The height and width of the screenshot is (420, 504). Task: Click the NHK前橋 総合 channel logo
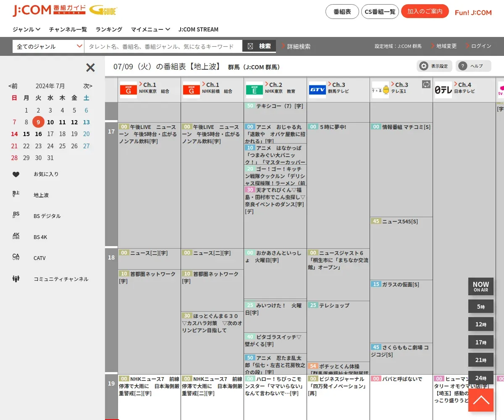point(192,90)
